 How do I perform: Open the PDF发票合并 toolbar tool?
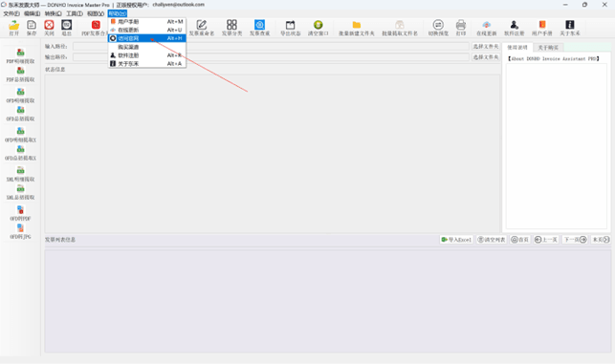(95, 28)
